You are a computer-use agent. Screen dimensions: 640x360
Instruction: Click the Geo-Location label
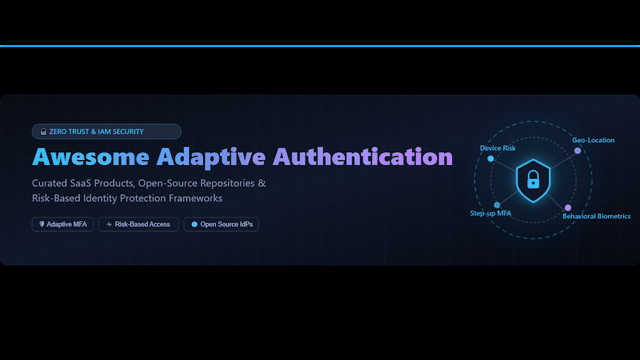tap(593, 140)
